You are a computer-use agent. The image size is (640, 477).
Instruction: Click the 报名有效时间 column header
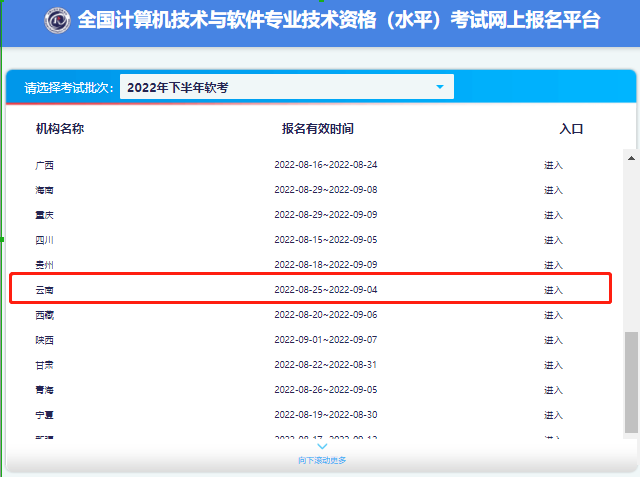point(317,129)
